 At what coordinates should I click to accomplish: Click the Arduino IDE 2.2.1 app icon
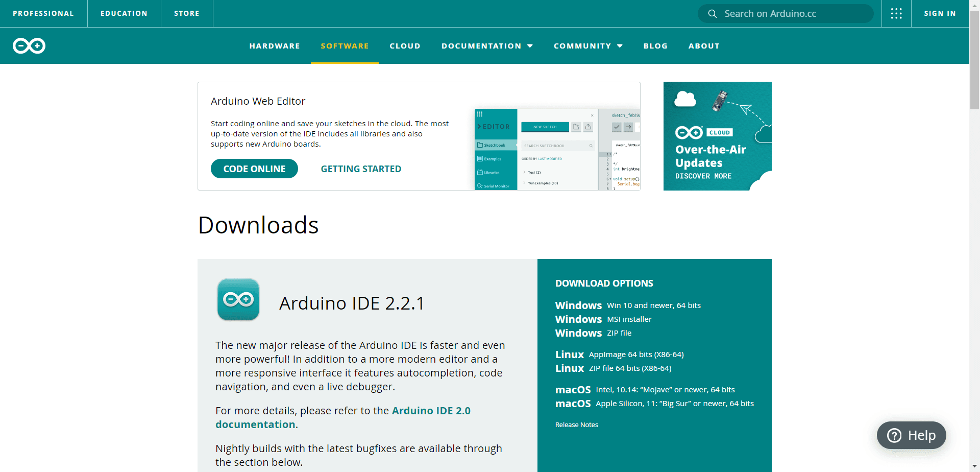[x=238, y=299]
